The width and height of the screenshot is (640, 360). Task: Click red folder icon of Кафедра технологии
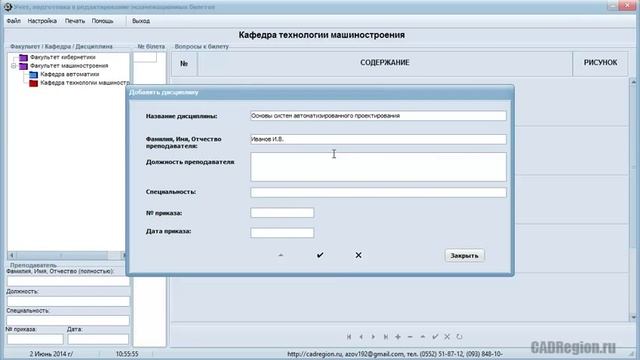pyautogui.click(x=33, y=83)
